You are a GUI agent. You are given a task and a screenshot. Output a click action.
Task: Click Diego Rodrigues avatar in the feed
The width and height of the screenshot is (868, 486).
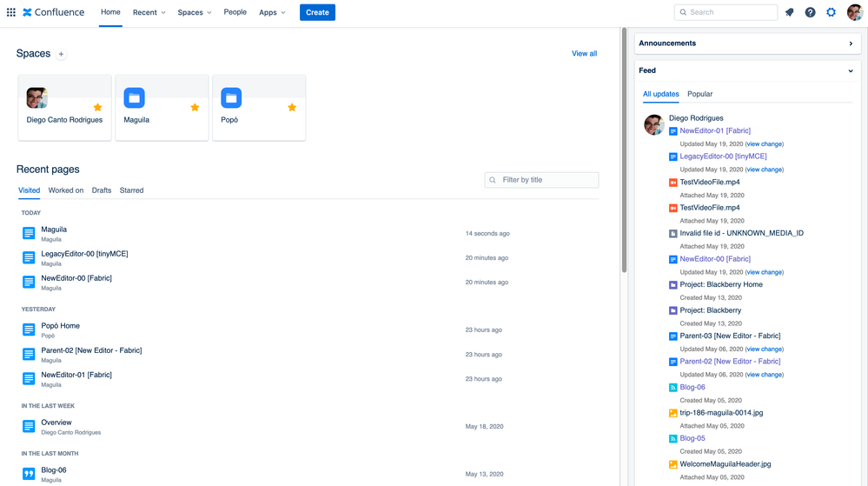653,124
